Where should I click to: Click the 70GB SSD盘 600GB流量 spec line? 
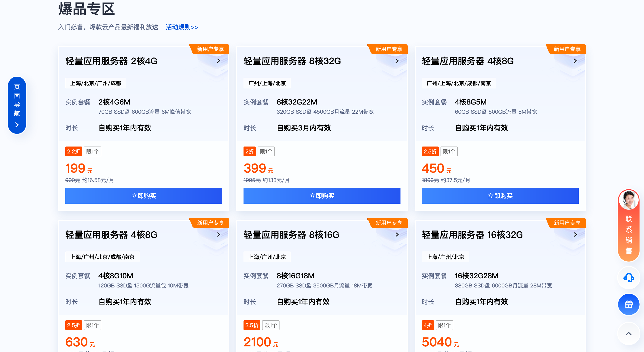(x=144, y=112)
